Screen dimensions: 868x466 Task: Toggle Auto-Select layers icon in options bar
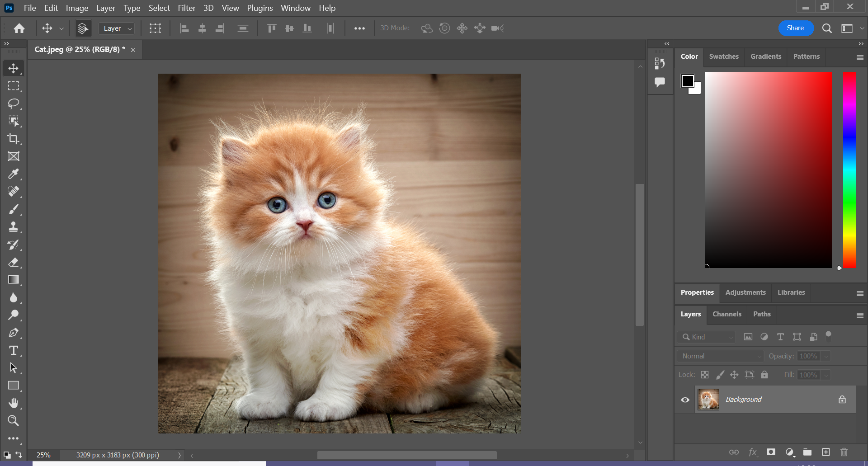pyautogui.click(x=83, y=28)
